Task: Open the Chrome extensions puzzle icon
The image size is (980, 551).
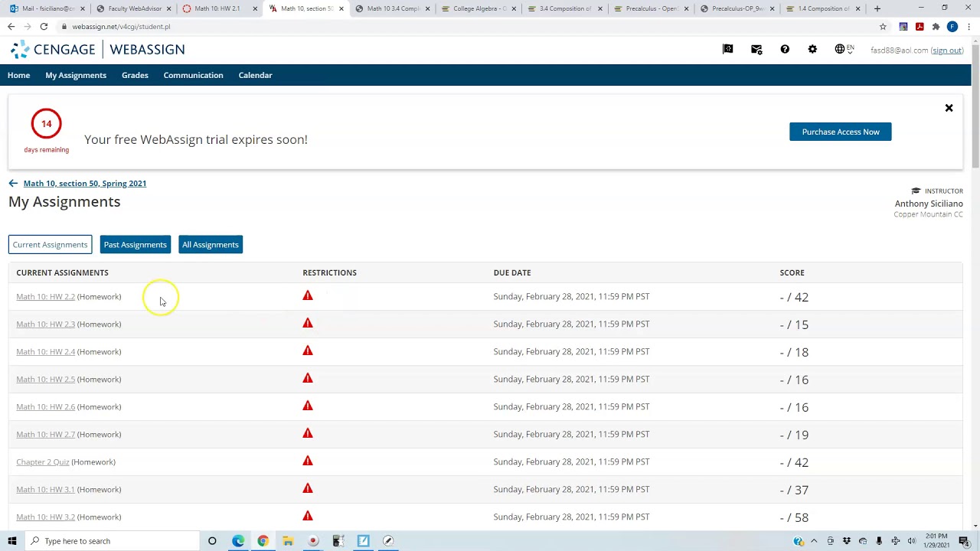Action: [x=936, y=26]
